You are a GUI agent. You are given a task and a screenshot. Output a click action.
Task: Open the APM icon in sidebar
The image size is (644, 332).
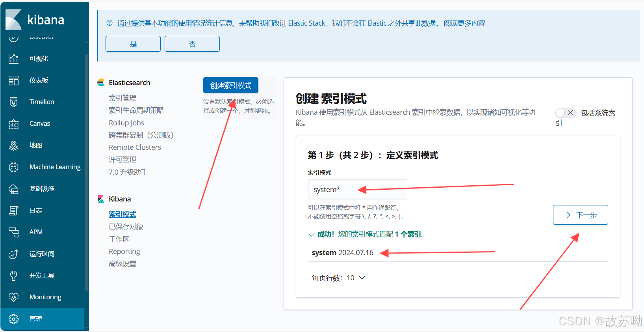13,232
